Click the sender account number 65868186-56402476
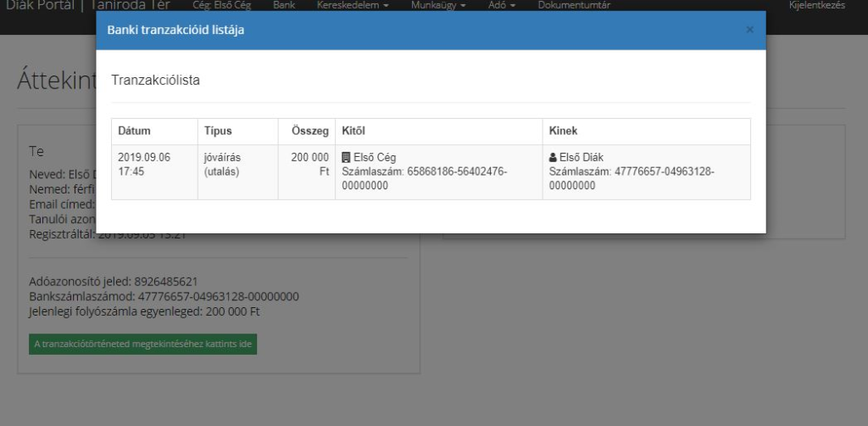The width and height of the screenshot is (868, 426). [423, 172]
